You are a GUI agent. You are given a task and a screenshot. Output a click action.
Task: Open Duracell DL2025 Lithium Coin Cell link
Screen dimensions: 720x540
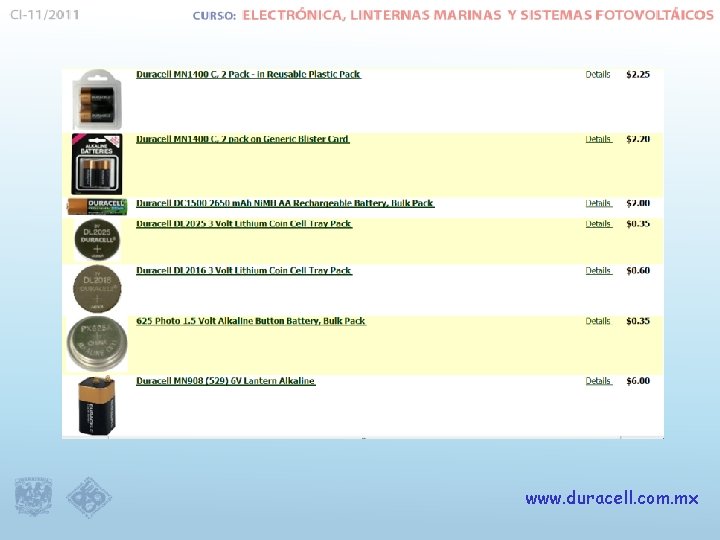[x=244, y=224]
